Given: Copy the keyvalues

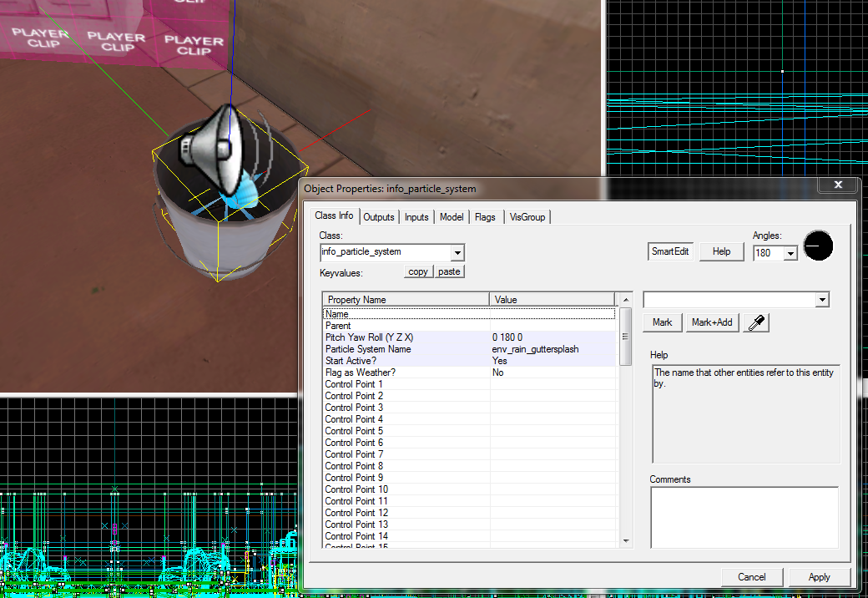Looking at the screenshot, I should 418,272.
